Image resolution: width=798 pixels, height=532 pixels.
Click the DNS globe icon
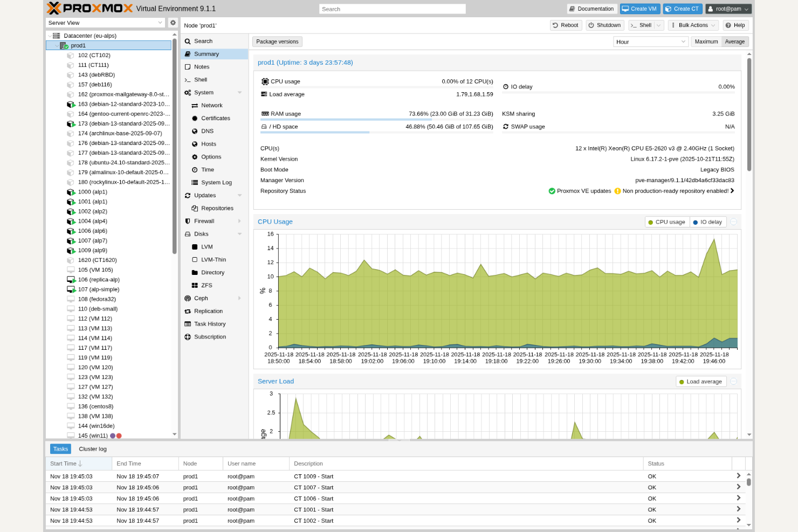[195, 132]
